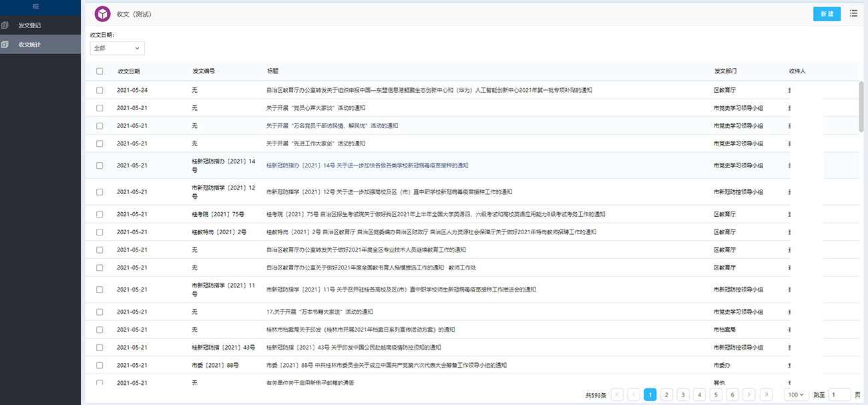
Task: Click the purple cube icon next to 收文（测试）
Action: (102, 14)
